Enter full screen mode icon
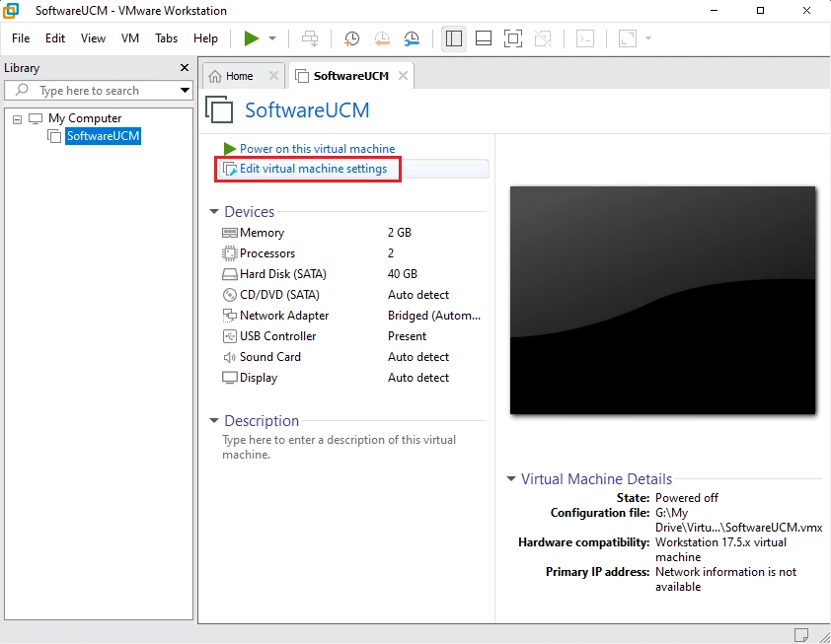831x644 pixels. point(513,38)
